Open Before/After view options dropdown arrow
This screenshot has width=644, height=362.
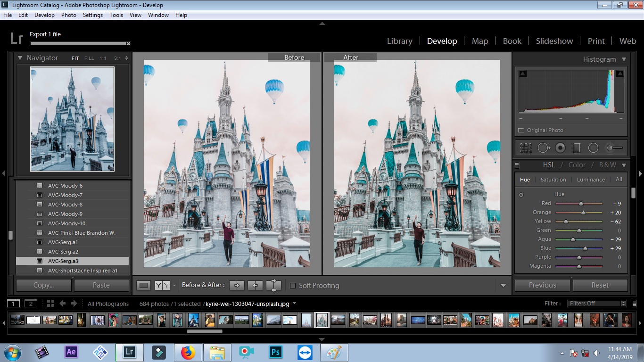(x=174, y=286)
